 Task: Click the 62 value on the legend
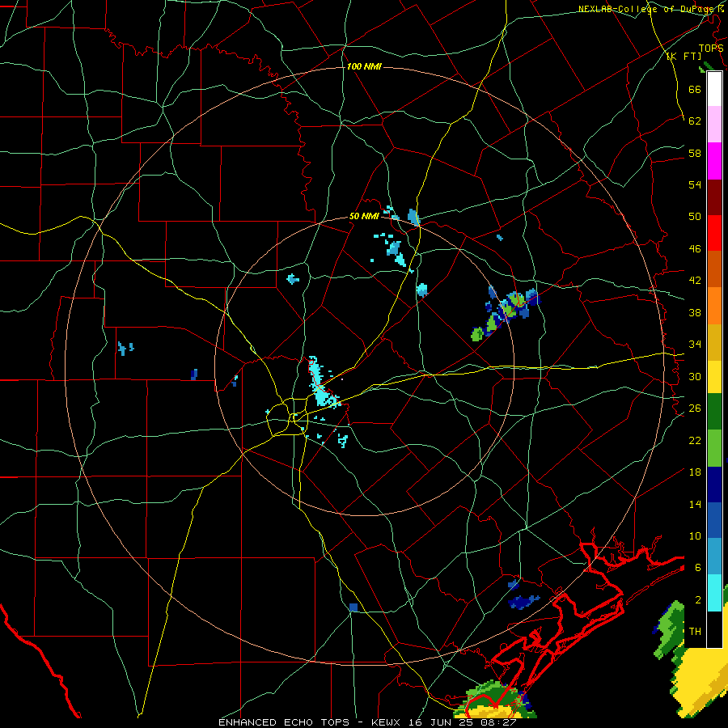pos(695,121)
